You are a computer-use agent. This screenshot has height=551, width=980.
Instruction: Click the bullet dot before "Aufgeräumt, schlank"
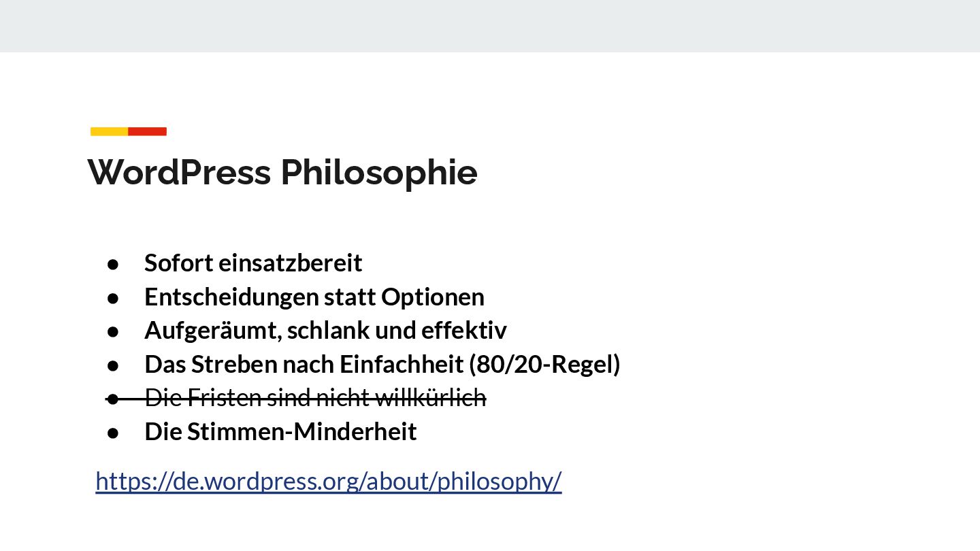point(114,331)
